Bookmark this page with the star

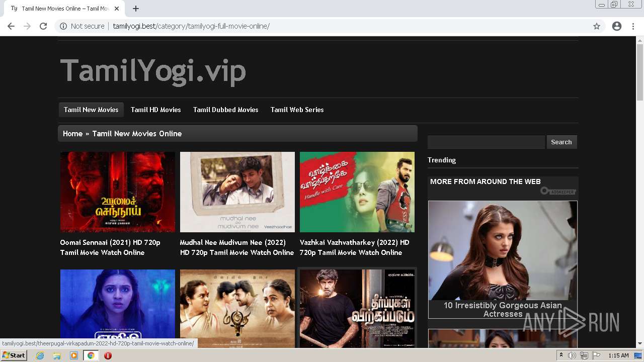click(597, 26)
